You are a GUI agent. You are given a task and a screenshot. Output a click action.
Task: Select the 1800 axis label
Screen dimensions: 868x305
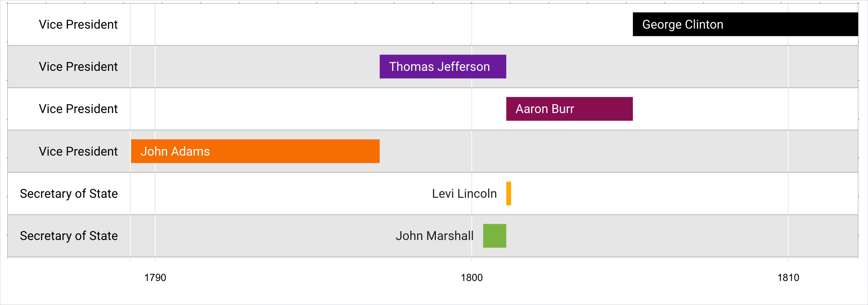[x=472, y=278]
